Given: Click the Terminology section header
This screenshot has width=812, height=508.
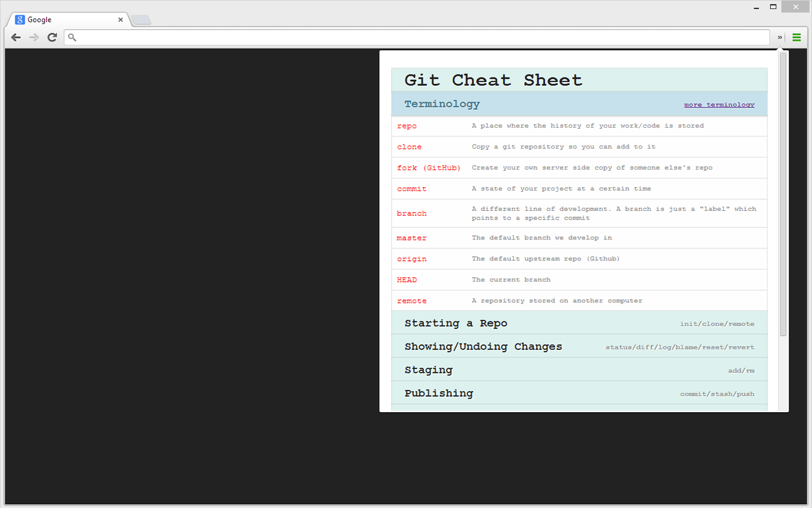Looking at the screenshot, I should pyautogui.click(x=442, y=104).
